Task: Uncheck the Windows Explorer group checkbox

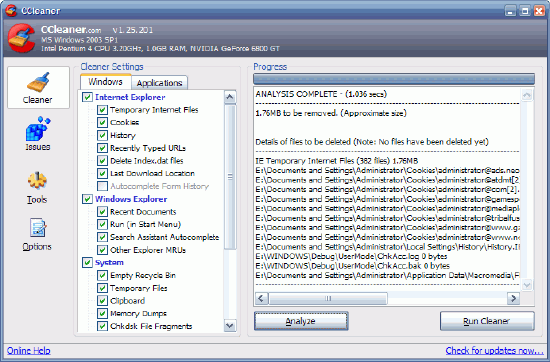Action: pos(87,199)
